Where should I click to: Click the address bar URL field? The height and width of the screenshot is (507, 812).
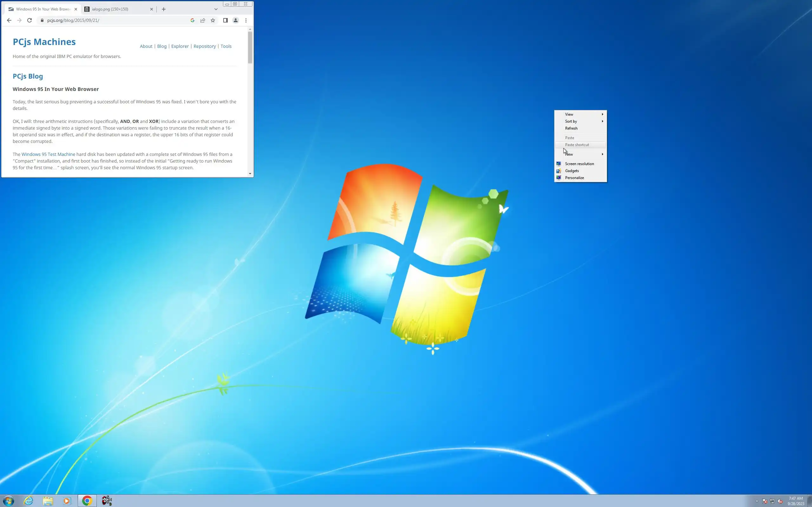(114, 21)
